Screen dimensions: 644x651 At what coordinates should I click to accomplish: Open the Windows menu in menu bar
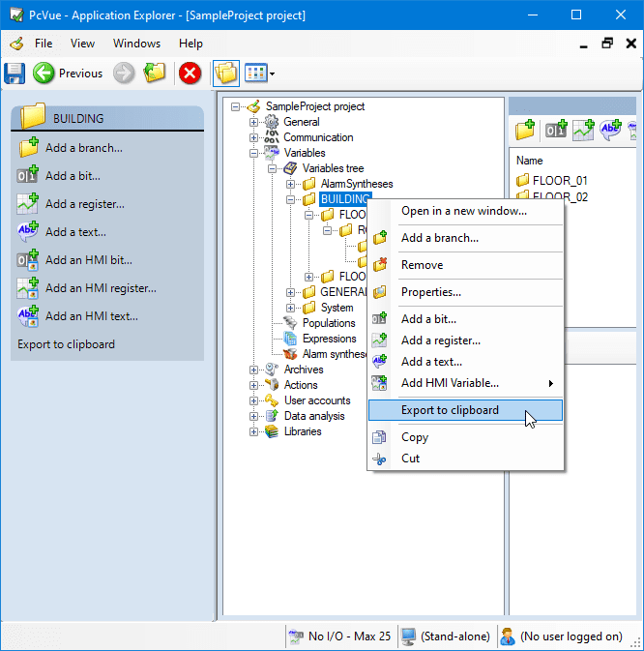136,44
